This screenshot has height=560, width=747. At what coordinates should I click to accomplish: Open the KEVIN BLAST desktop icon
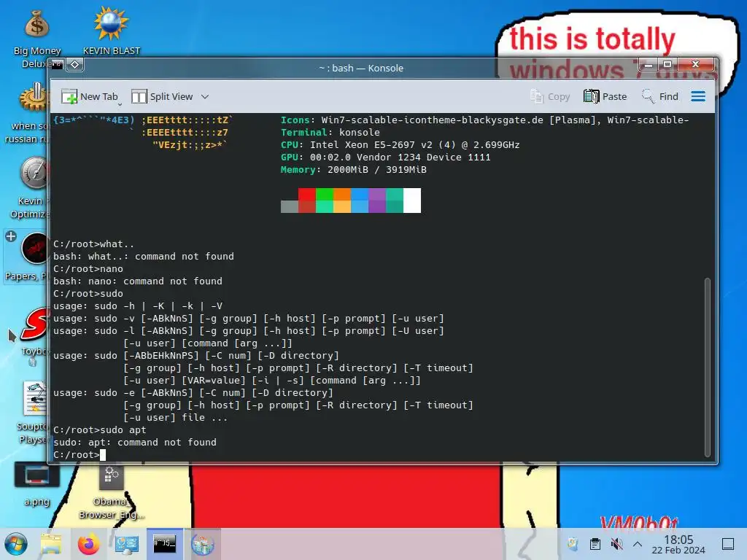click(x=112, y=31)
